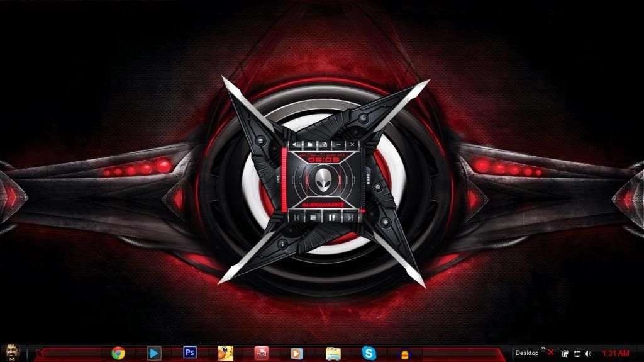Click the round target button below SEEK
Viewport: 644px width, 362px height.
click(x=378, y=187)
